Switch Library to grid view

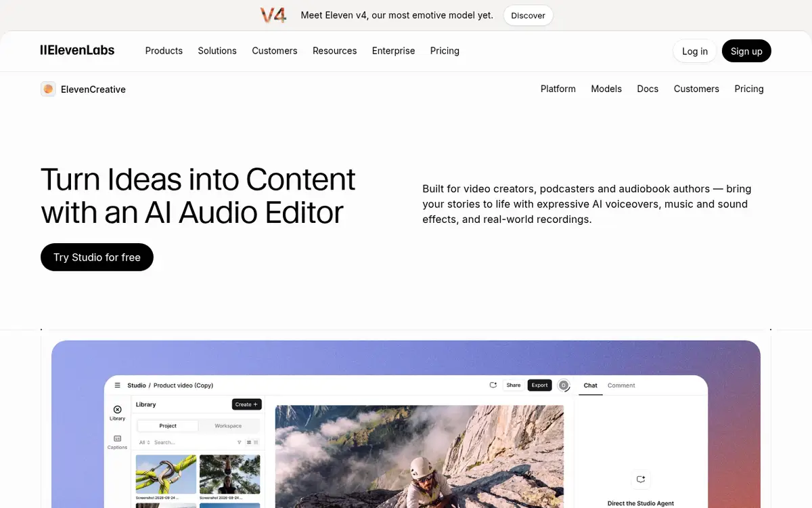(249, 442)
